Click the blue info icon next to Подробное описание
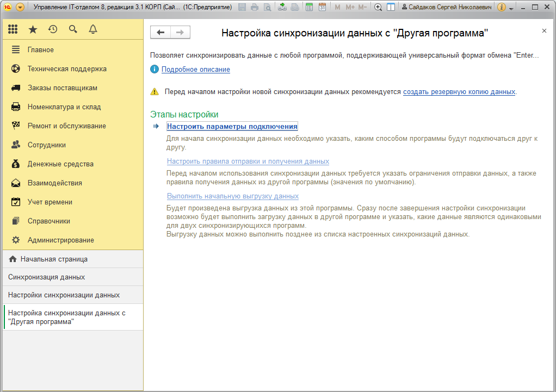Viewport: 556px width, 392px height. (155, 69)
